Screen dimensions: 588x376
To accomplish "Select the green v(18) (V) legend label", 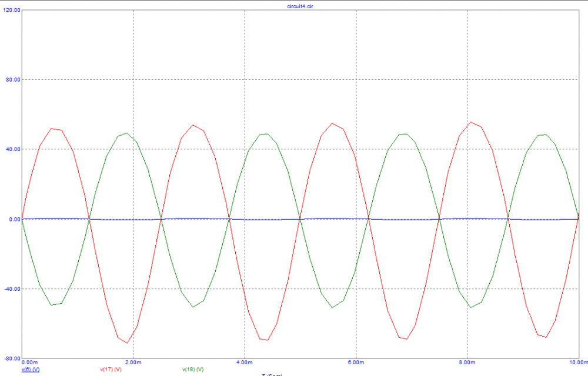I will (x=193, y=370).
